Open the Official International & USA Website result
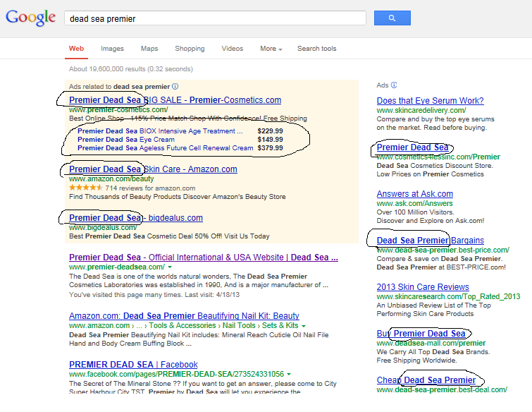Image resolution: width=532 pixels, height=412 pixels. (x=204, y=257)
